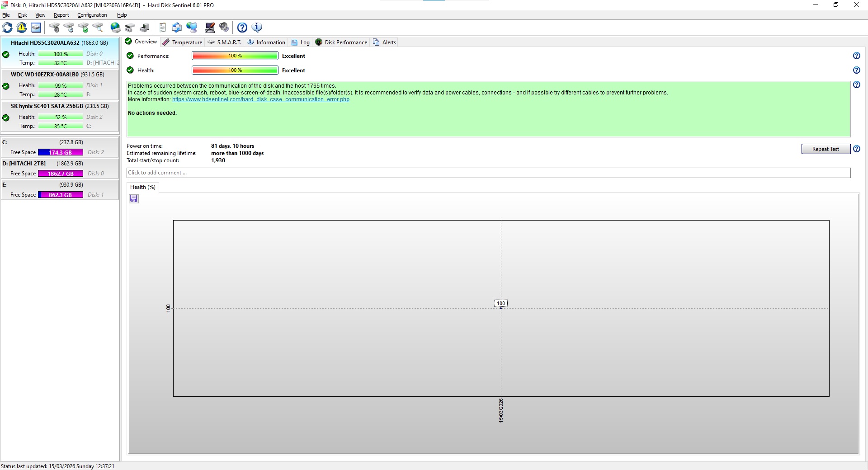Switch to the Alerts tab
868x470 pixels.
385,42
